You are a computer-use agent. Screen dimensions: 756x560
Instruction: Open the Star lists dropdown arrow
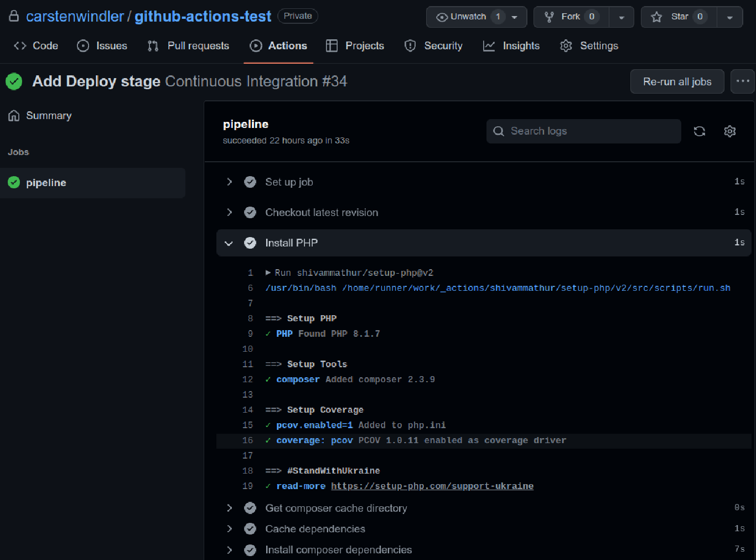pos(730,17)
